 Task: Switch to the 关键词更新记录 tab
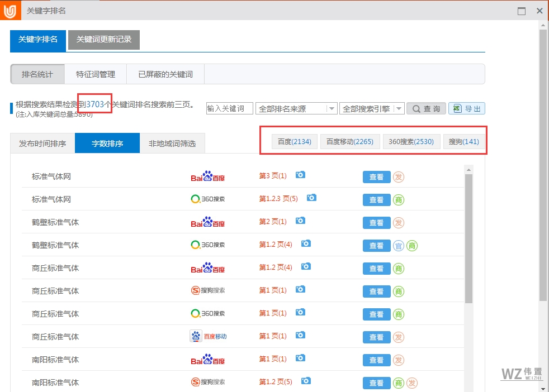[x=103, y=40]
